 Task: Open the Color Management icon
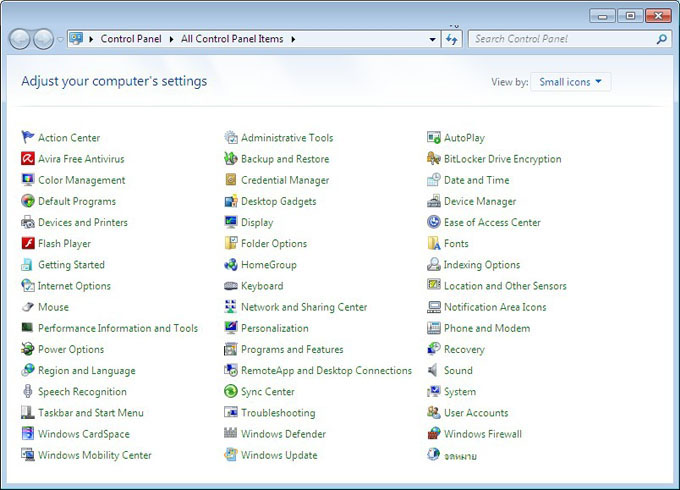28,180
